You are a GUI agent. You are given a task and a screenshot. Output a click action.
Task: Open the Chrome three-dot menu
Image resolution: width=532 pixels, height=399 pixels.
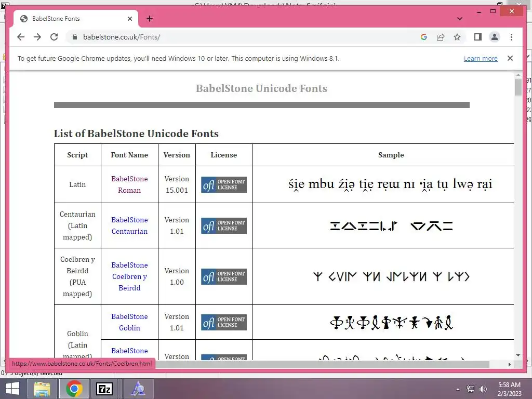[511, 37]
